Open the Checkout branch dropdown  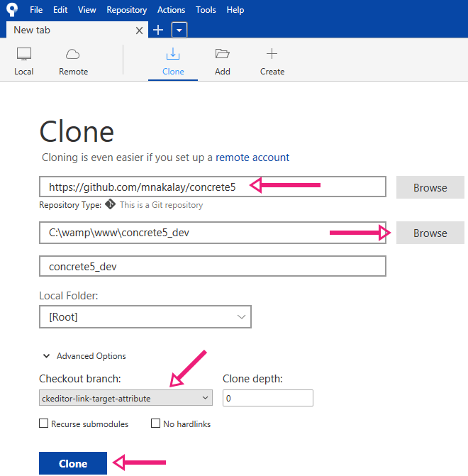point(126,398)
